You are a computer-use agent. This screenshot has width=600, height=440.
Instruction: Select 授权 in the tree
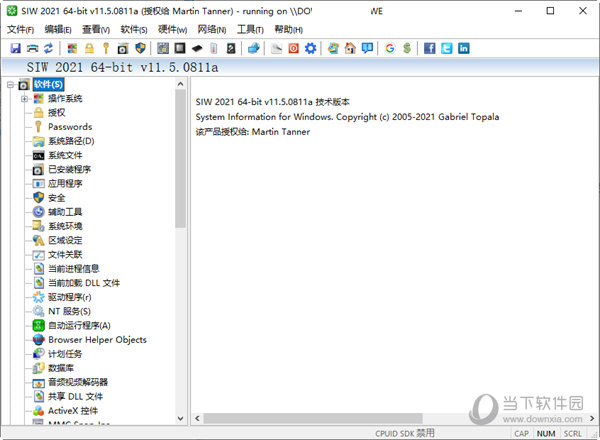56,113
